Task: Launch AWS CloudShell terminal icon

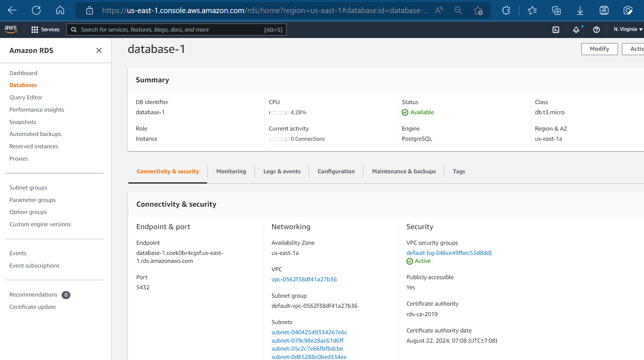Action: pyautogui.click(x=556, y=30)
